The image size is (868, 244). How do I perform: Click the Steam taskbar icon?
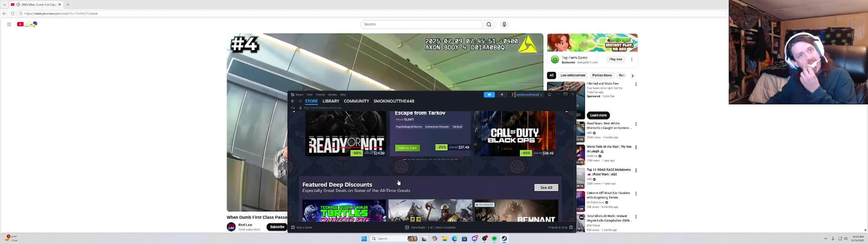[x=504, y=239]
